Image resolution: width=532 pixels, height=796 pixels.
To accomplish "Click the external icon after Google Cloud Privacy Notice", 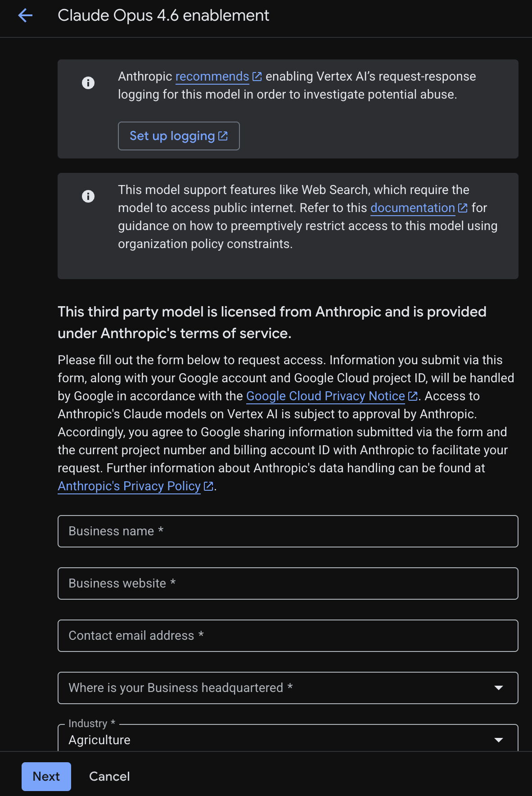I will (x=412, y=396).
